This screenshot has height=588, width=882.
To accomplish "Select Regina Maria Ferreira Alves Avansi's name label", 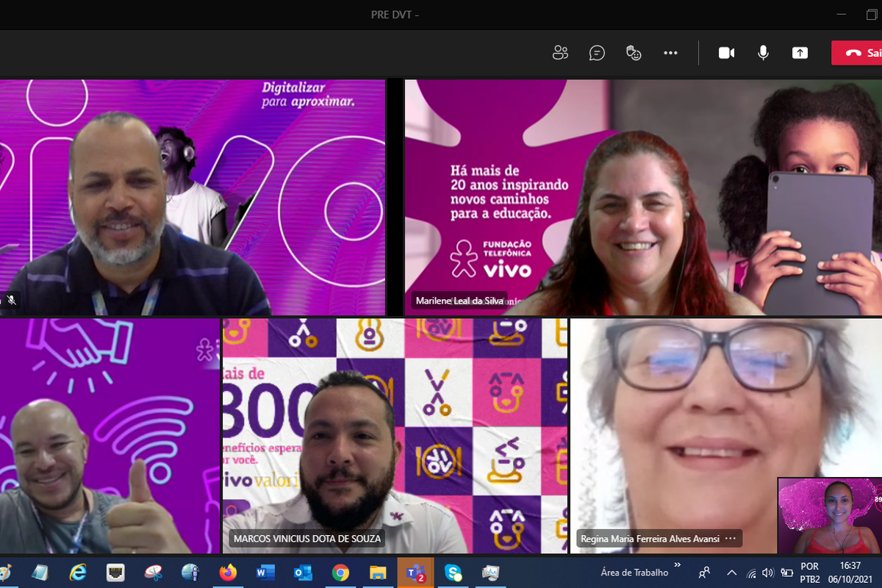I will click(x=650, y=539).
